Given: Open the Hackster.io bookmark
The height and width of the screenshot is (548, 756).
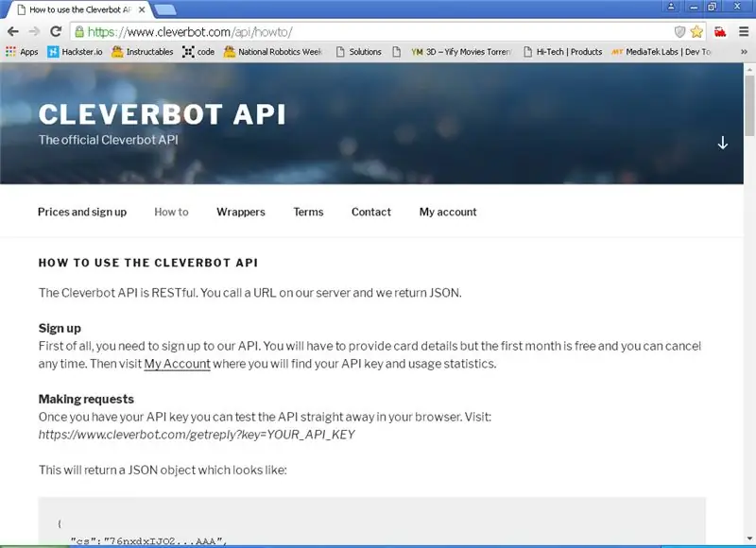Looking at the screenshot, I should (76, 52).
